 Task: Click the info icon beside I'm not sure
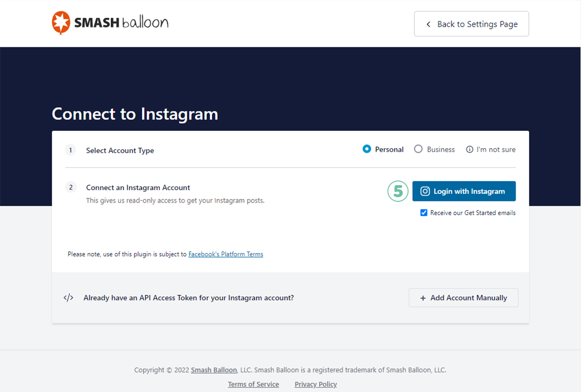[x=469, y=149]
